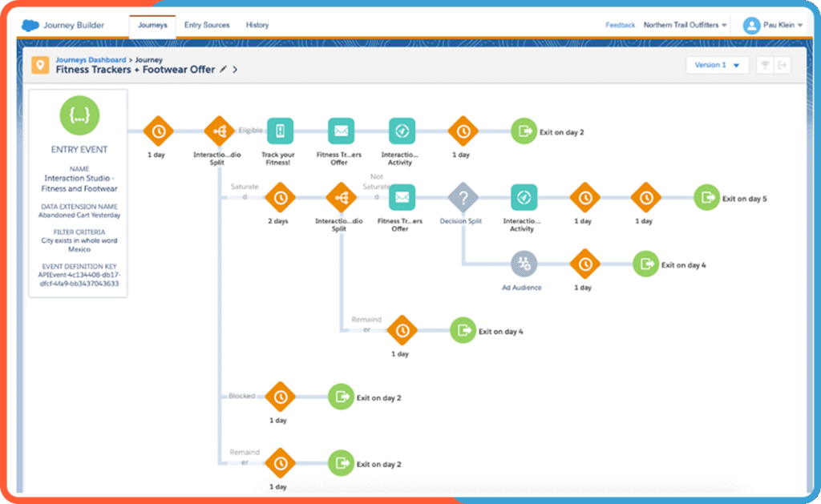This screenshot has width=821, height=504.
Task: Select the Ad Audience activity icon
Action: (x=524, y=263)
